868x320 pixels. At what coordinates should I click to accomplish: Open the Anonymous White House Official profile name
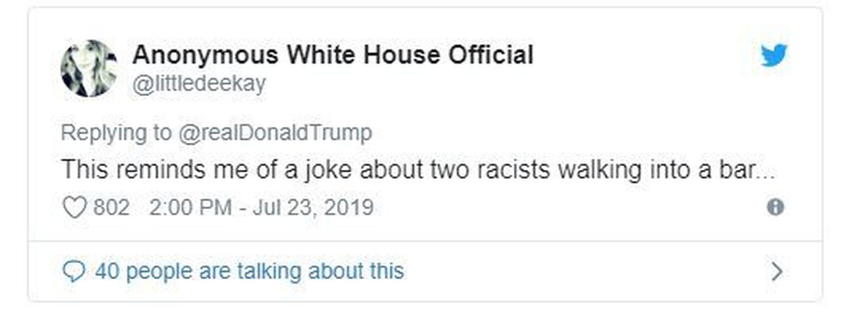point(332,55)
